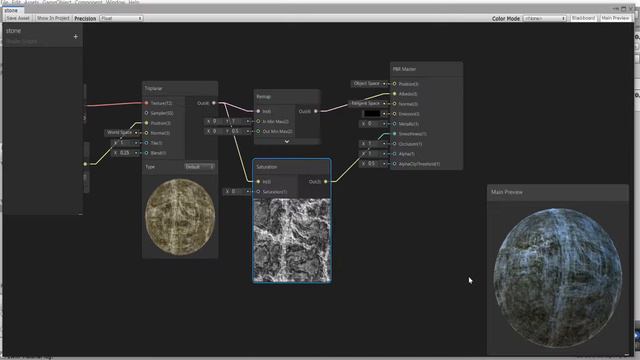Click the Remap In Min Max port
The height and width of the screenshot is (360, 640).
coord(258,121)
